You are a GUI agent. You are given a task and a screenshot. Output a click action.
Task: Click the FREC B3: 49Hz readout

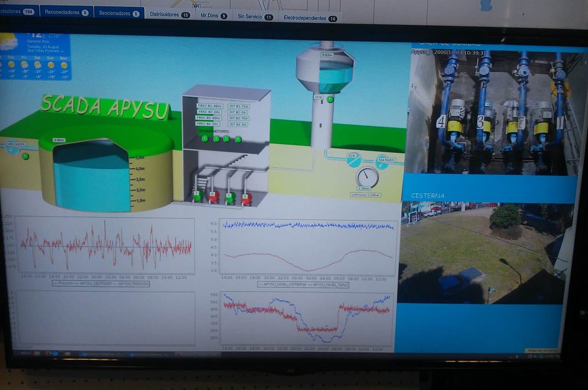[x=208, y=118]
